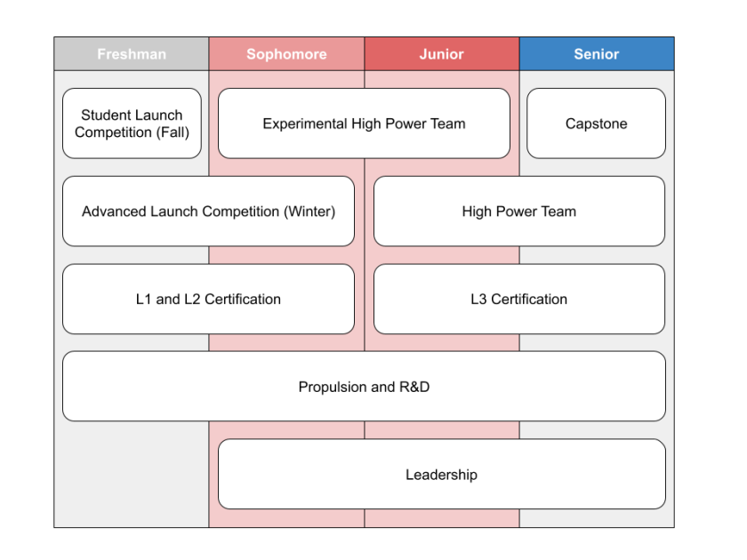Click the L3 Certification box
747x560 pixels.
point(518,300)
